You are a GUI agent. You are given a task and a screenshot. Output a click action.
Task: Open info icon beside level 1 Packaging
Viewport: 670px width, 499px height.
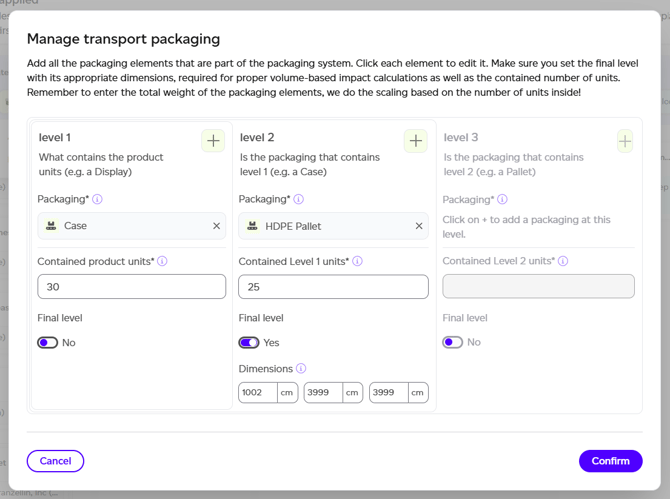[x=97, y=199]
